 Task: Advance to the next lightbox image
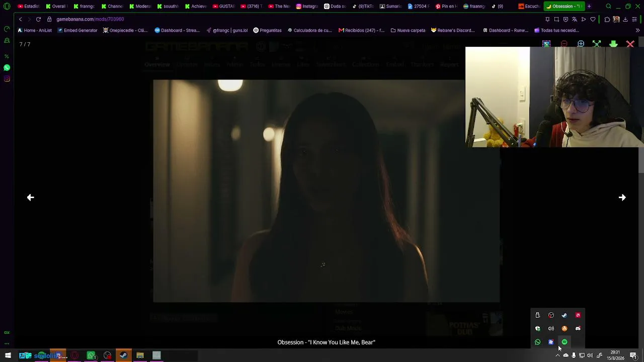coord(622,198)
